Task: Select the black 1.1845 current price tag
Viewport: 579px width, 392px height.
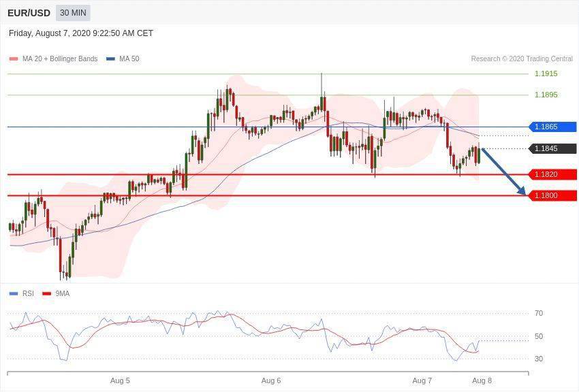Action: coord(552,148)
